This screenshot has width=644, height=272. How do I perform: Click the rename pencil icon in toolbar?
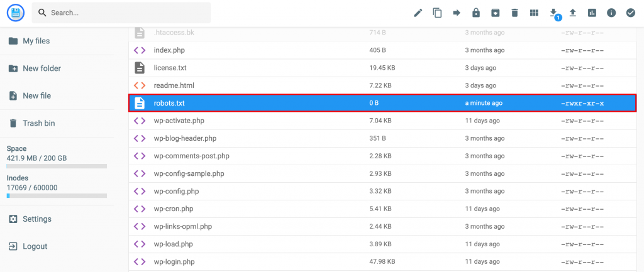[418, 13]
